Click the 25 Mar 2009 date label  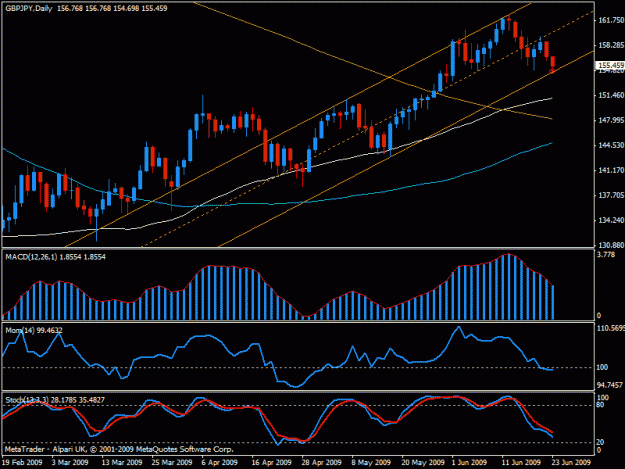pyautogui.click(x=172, y=463)
